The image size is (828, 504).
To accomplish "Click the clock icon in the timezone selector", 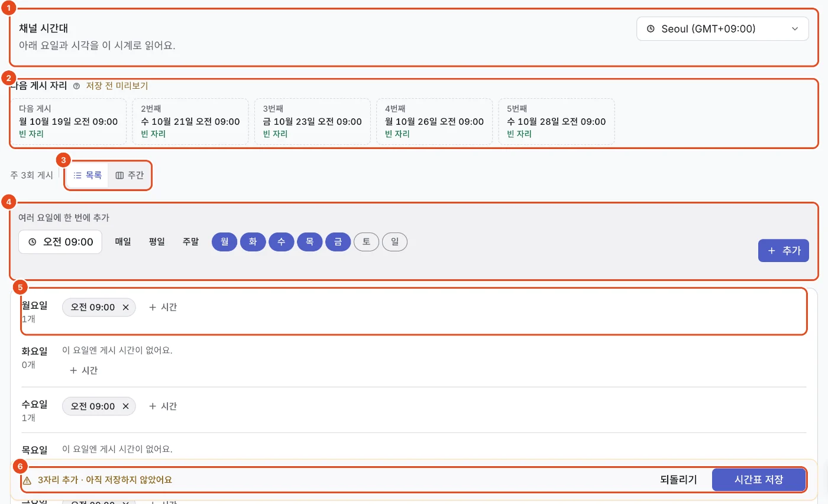I will tap(651, 28).
